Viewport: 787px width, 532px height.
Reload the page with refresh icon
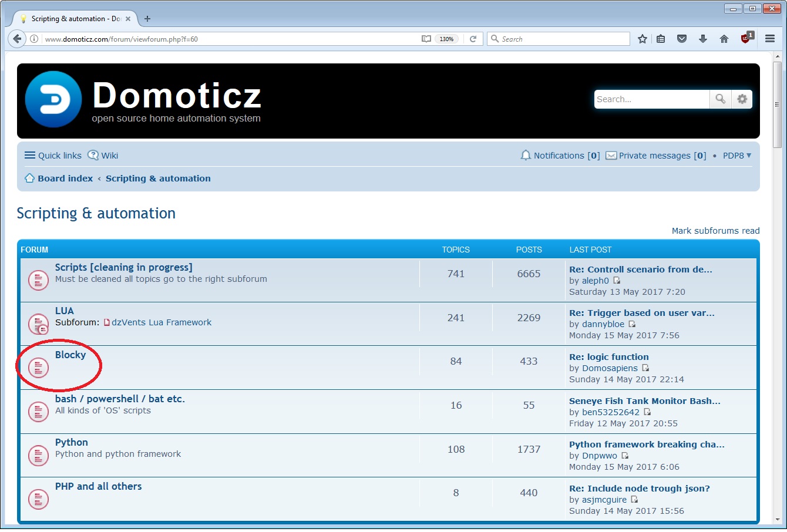point(473,39)
